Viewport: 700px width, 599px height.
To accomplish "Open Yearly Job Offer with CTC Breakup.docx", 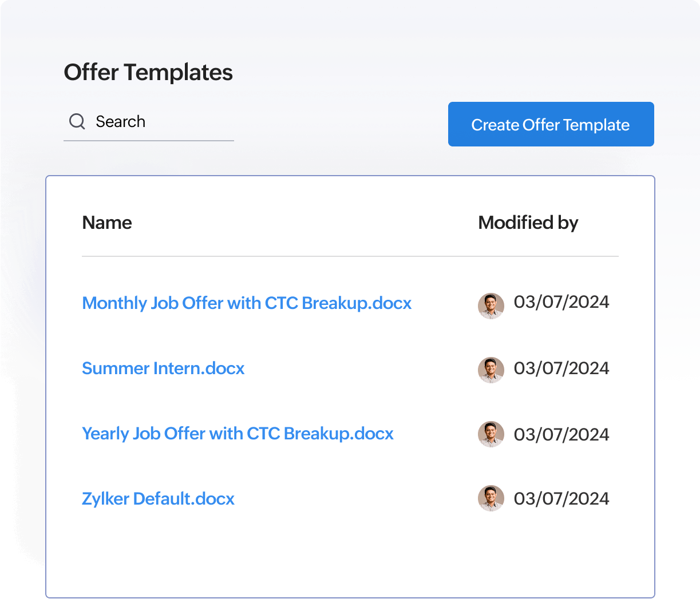I will [238, 434].
